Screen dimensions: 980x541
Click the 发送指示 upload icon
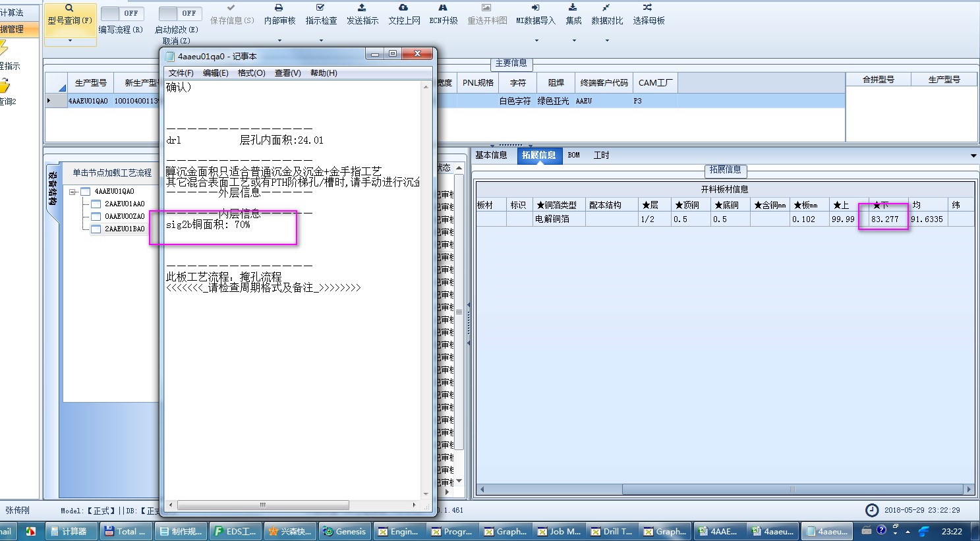[362, 7]
